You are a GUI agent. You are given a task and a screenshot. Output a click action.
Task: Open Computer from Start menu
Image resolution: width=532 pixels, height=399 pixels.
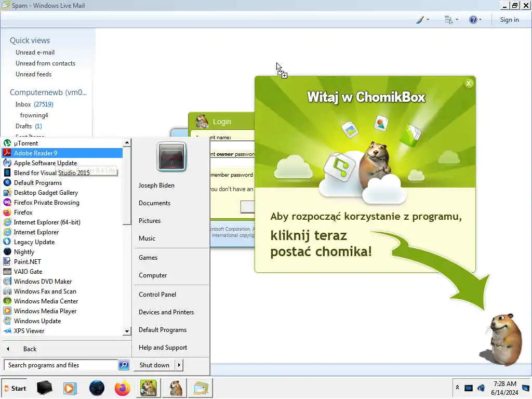(x=153, y=275)
